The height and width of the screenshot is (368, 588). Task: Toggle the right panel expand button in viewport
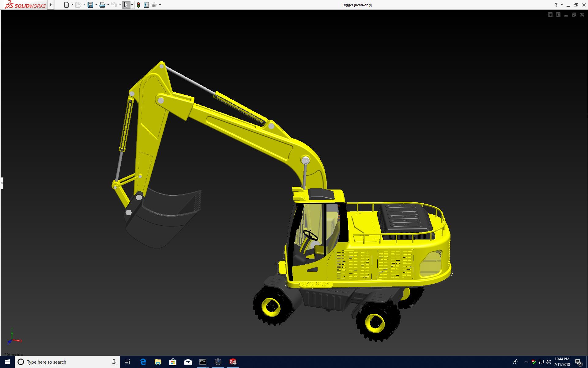[x=558, y=15]
